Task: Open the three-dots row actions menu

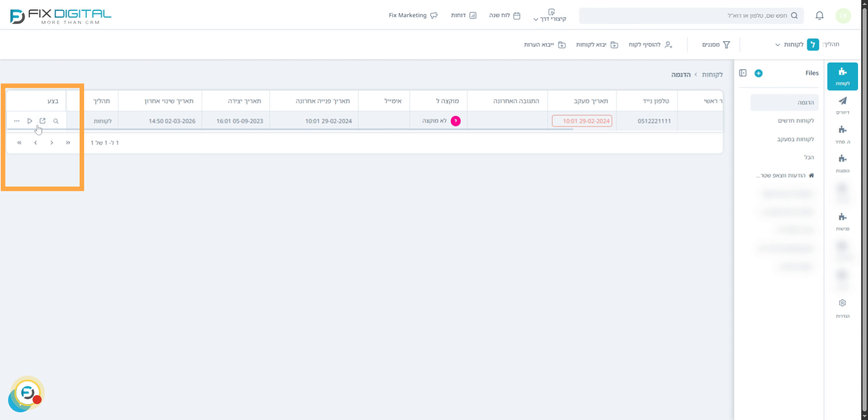Action: pos(17,121)
